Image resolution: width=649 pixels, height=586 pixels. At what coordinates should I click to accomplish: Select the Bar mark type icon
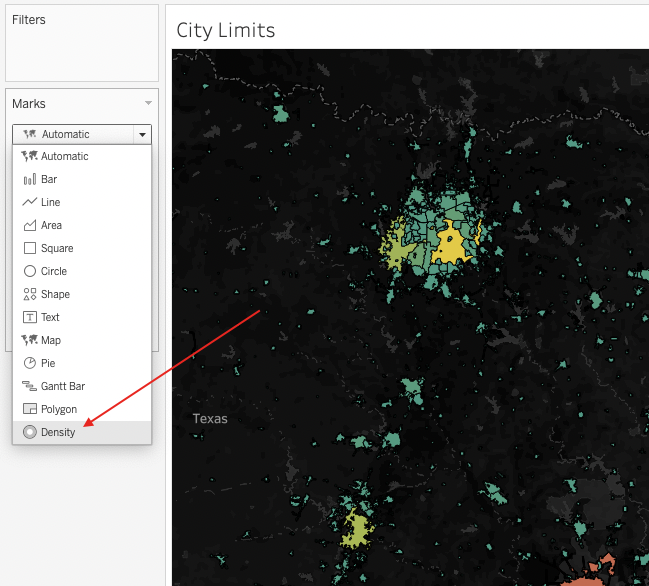pos(29,180)
